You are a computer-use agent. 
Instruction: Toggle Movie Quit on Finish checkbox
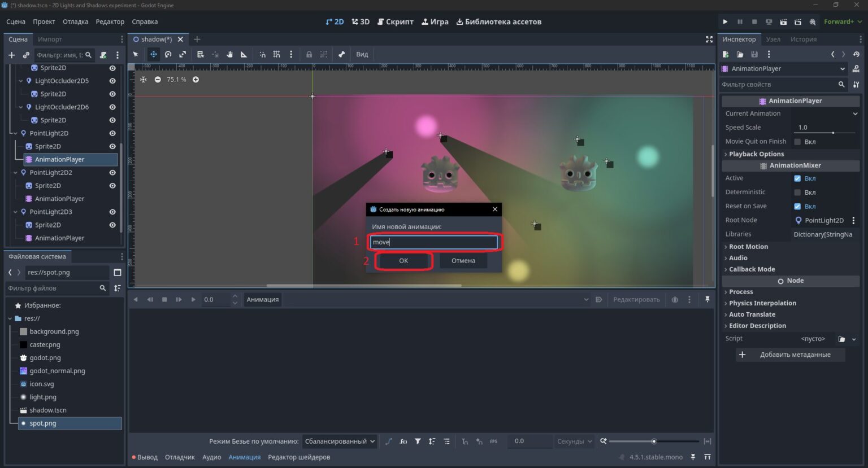click(x=797, y=142)
